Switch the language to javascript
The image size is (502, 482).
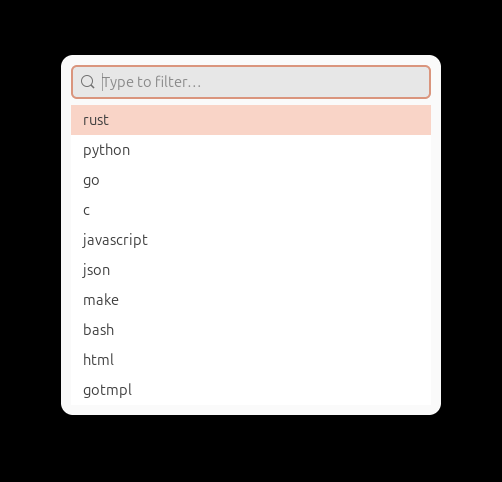[251, 240]
